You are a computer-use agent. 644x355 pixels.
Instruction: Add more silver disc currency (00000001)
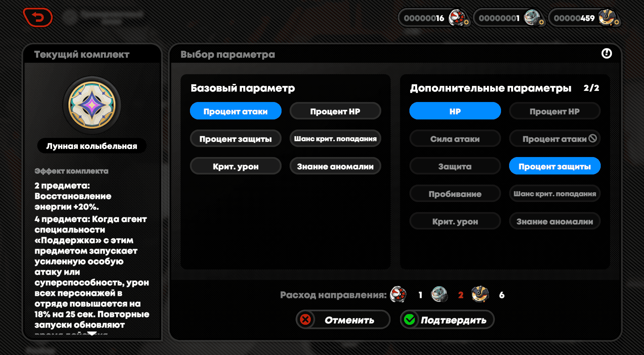pos(541,22)
